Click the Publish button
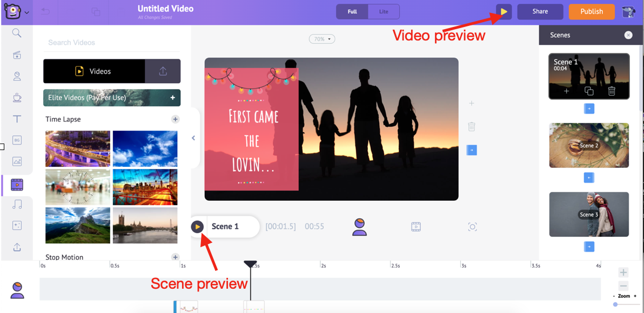This screenshot has height=313, width=644. pyautogui.click(x=592, y=12)
